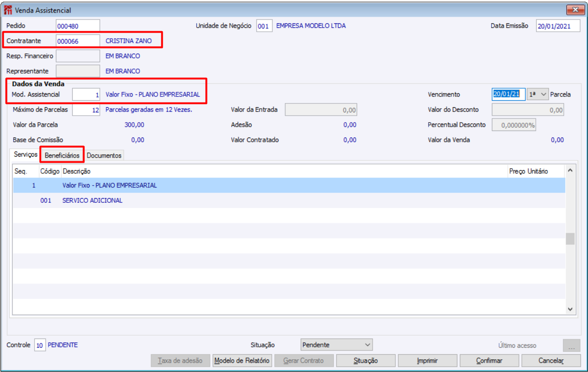Click the Vencimento date field
Screen dimensions: 588x372
point(509,94)
